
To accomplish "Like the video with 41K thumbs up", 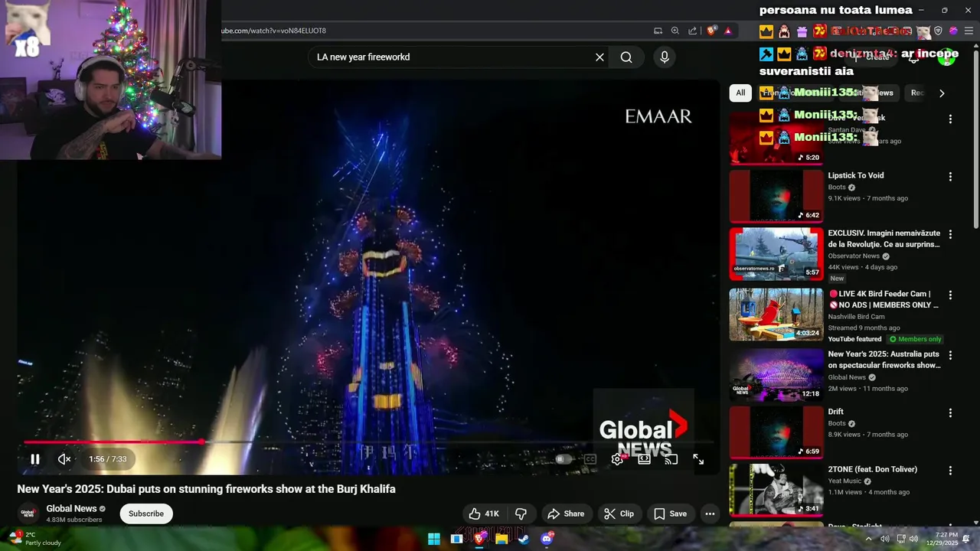I will tap(484, 514).
